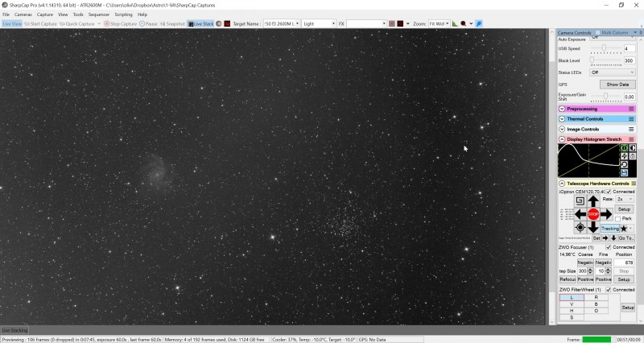The width and height of the screenshot is (644, 343).
Task: Slew telescope up with the up arrow
Action: [x=593, y=201]
